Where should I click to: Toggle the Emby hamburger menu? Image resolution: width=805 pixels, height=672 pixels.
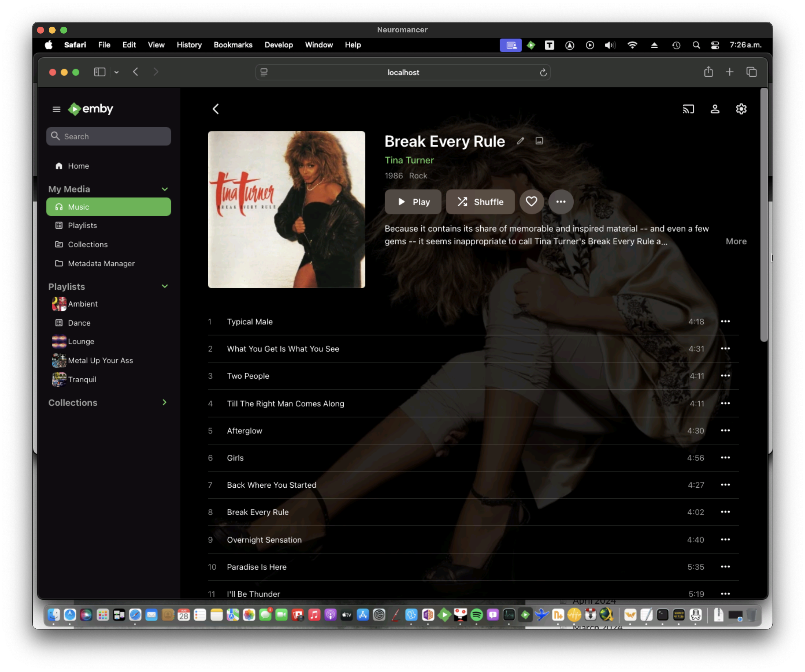click(x=56, y=109)
